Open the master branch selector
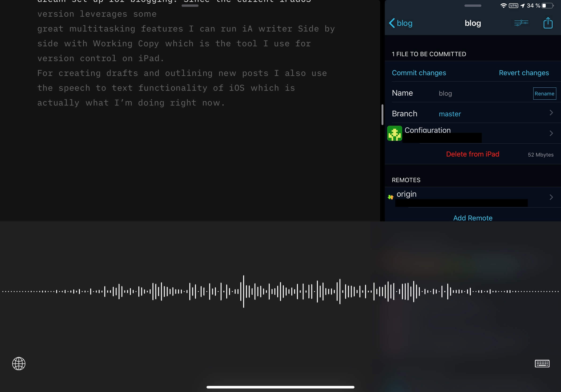This screenshot has height=392, width=561. [450, 114]
